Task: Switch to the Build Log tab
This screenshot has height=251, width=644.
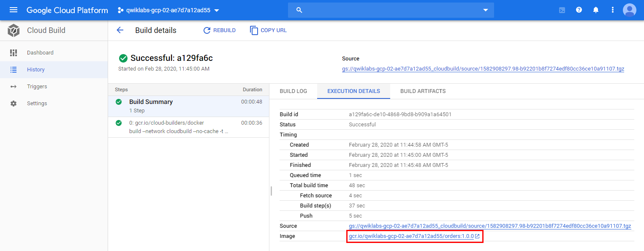Action: [x=293, y=91]
